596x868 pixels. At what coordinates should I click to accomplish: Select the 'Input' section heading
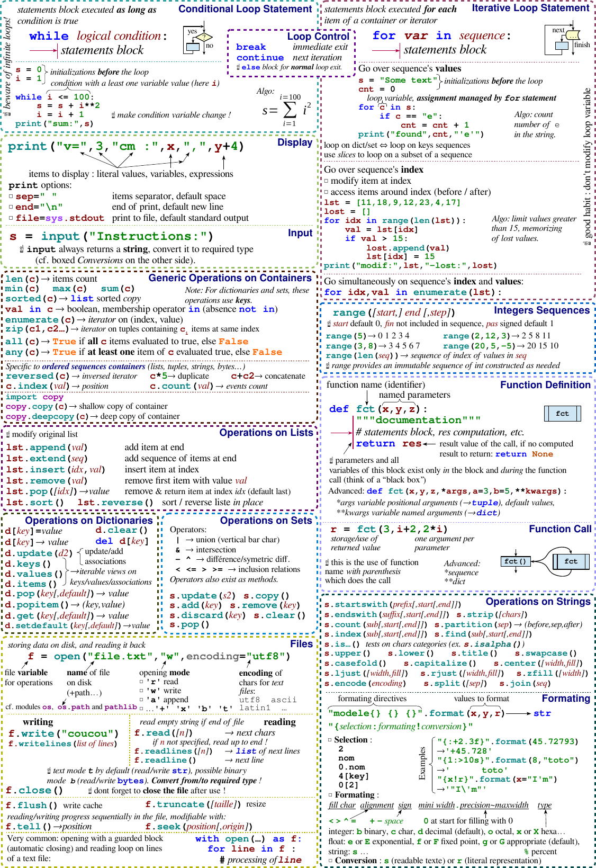[x=300, y=233]
